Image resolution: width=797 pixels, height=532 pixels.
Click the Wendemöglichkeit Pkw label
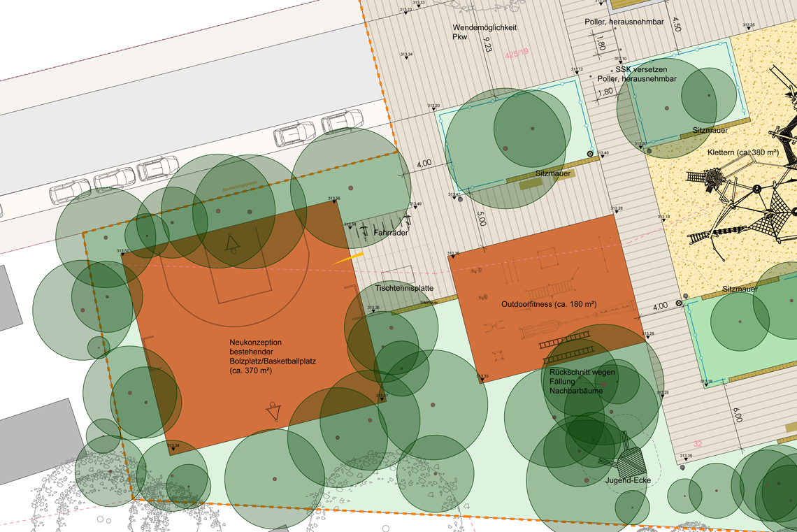(484, 31)
